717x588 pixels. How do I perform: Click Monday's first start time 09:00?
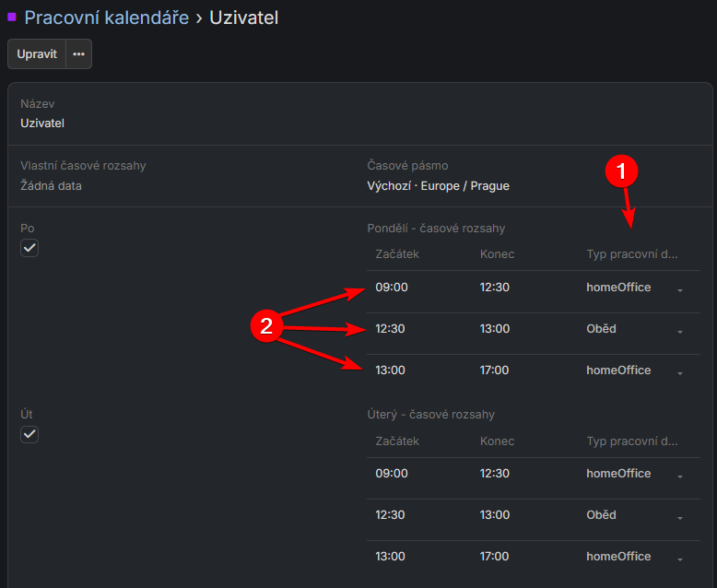(x=392, y=288)
